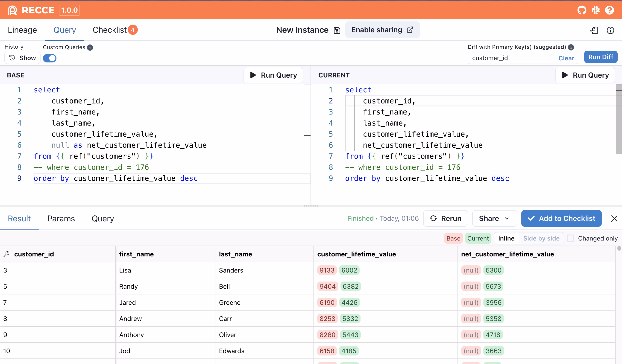The image size is (622, 364).
Task: Open the Checklist tab
Action: (x=115, y=30)
